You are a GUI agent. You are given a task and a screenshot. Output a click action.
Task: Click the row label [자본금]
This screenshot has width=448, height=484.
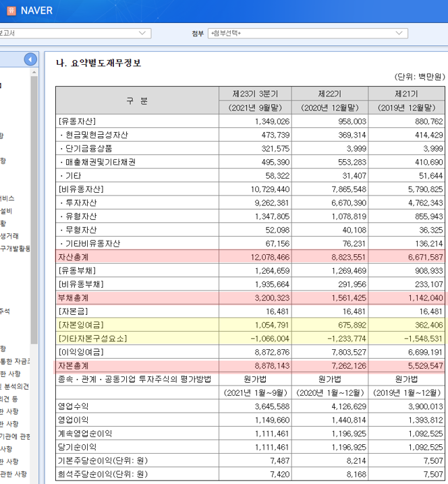(74, 311)
